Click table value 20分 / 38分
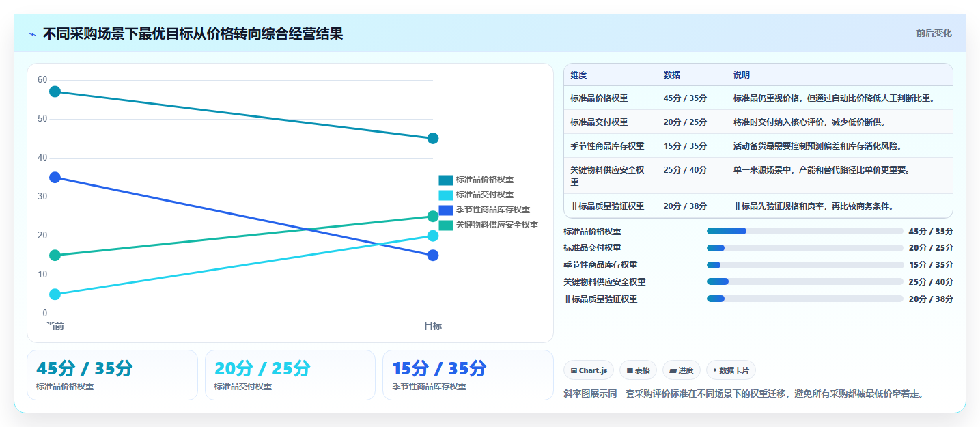 point(685,206)
